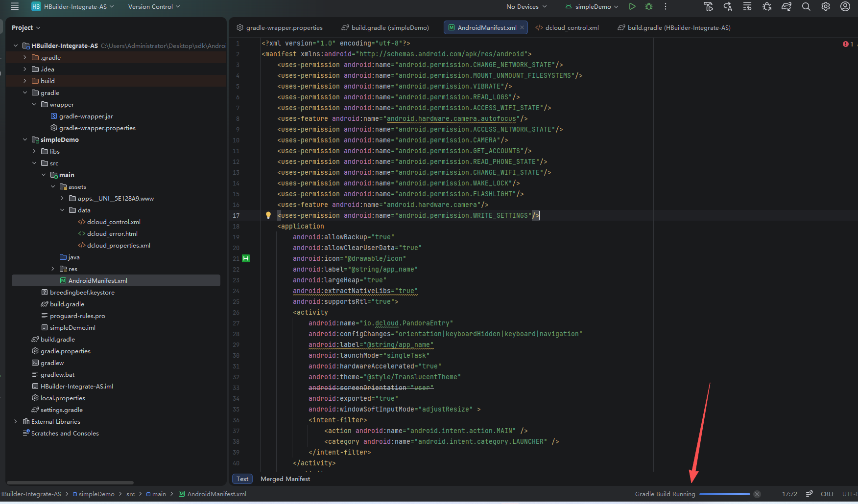The height and width of the screenshot is (504, 858).
Task: Switch to Merged Manifest view
Action: click(x=286, y=479)
